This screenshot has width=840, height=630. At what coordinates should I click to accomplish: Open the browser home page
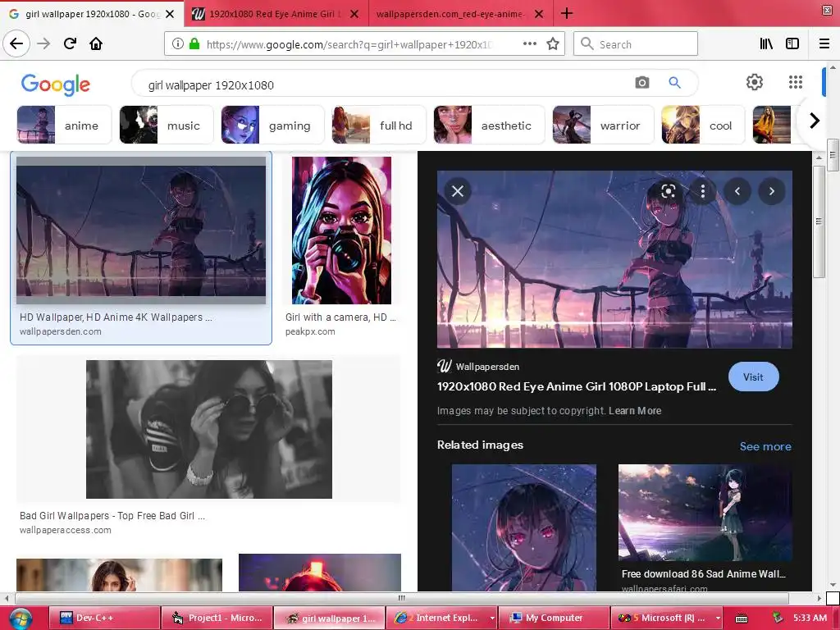point(96,44)
